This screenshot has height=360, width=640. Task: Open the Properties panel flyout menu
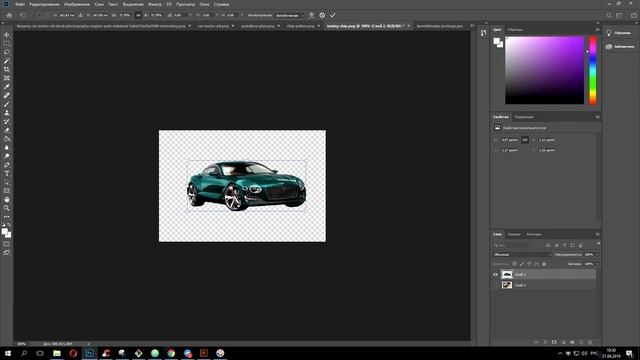pyautogui.click(x=598, y=117)
